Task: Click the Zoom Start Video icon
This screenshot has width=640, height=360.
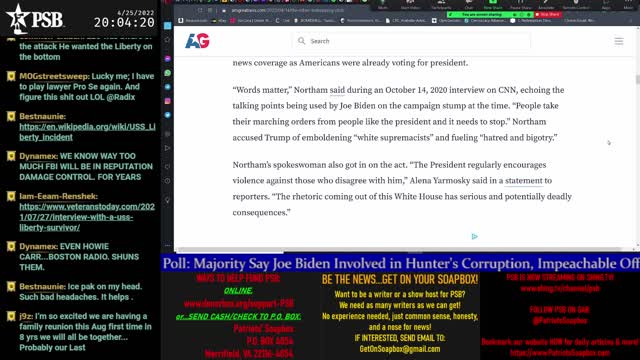Action: (410, 3)
